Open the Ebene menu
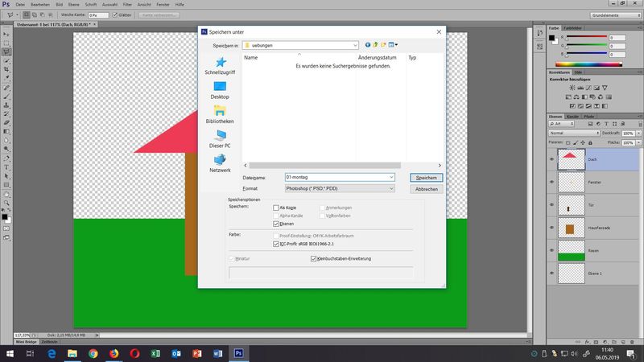The width and height of the screenshot is (644, 362). [x=73, y=5]
